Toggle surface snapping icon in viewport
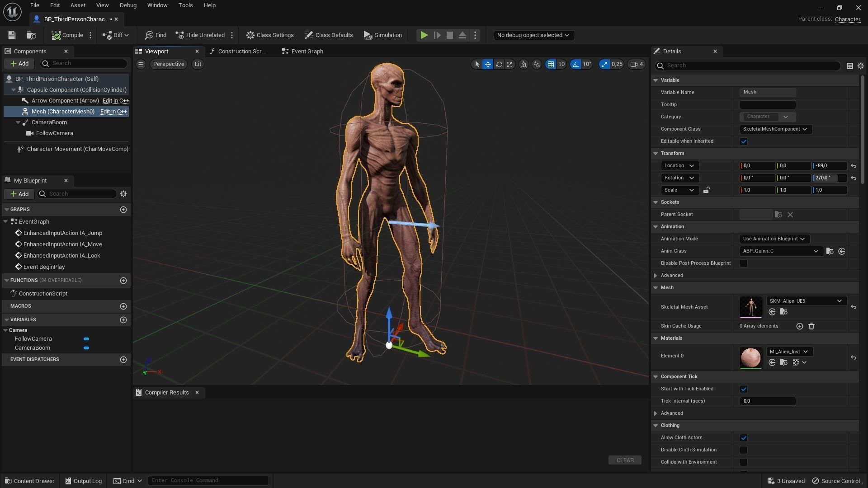Screen dimensions: 868x488 [537, 64]
